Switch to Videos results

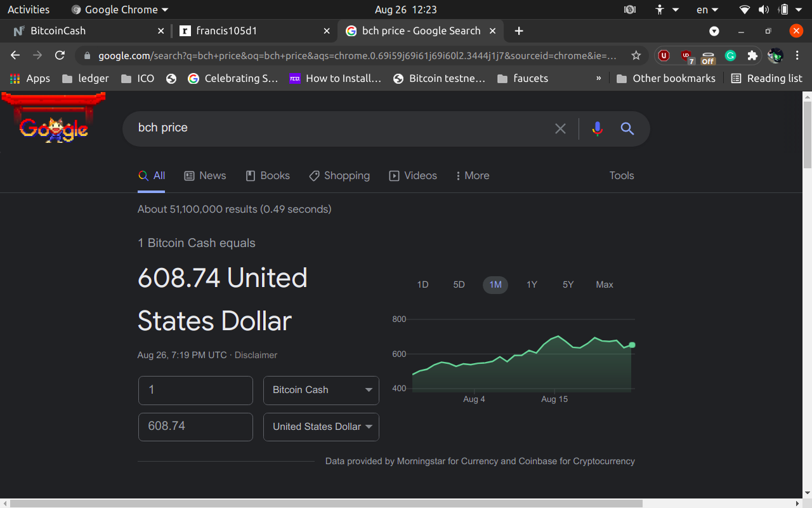click(413, 176)
